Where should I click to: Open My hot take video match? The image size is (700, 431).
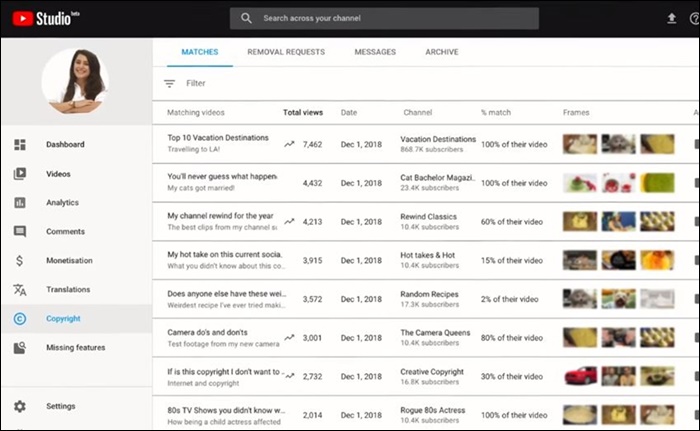225,255
